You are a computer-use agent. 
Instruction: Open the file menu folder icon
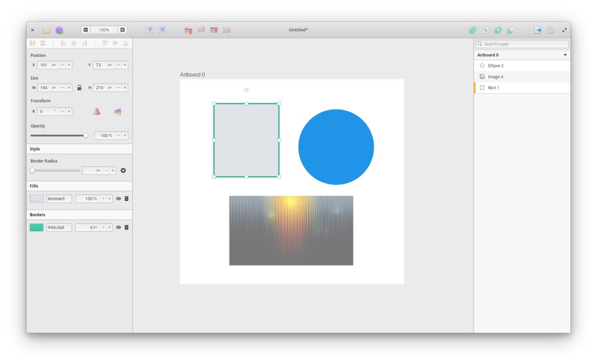(47, 30)
